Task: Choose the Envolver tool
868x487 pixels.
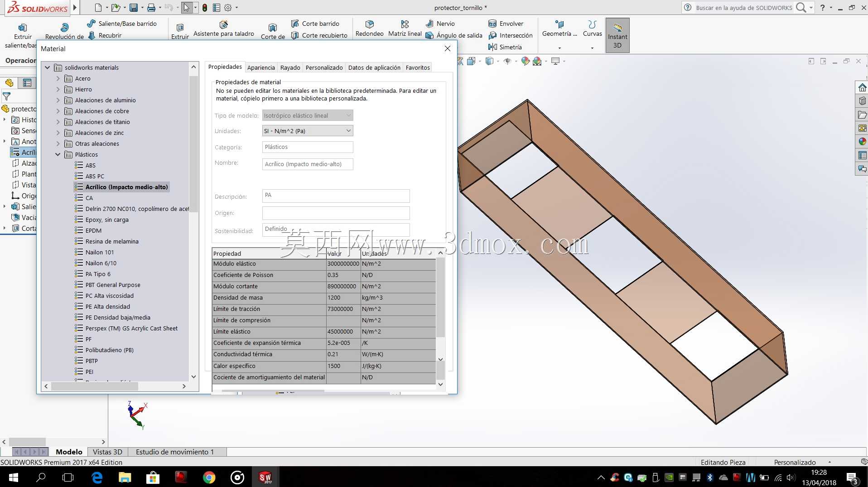Action: [x=506, y=24]
